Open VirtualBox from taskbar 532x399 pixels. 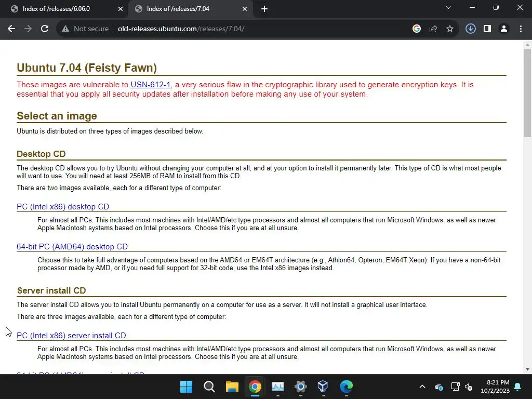tap(323, 387)
